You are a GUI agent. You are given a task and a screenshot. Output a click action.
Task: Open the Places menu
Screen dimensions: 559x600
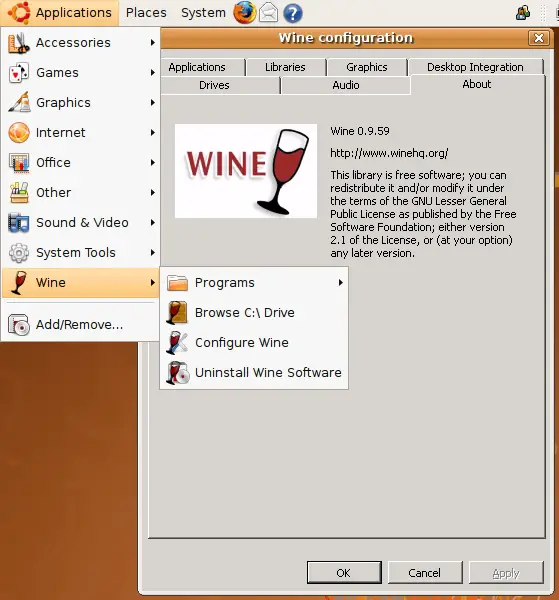click(146, 13)
